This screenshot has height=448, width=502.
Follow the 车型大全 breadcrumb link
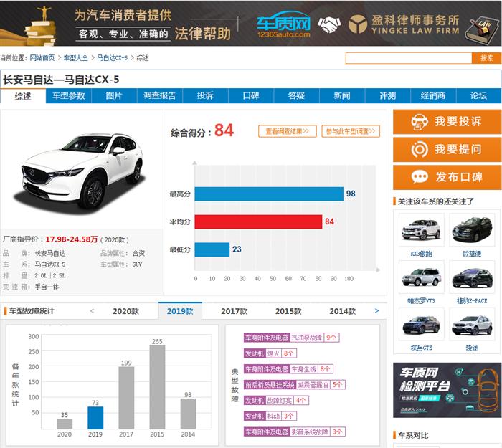[x=75, y=58]
